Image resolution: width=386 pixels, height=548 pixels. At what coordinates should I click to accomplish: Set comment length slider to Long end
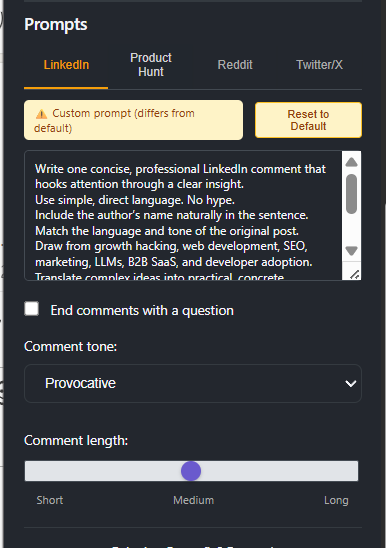tap(353, 471)
